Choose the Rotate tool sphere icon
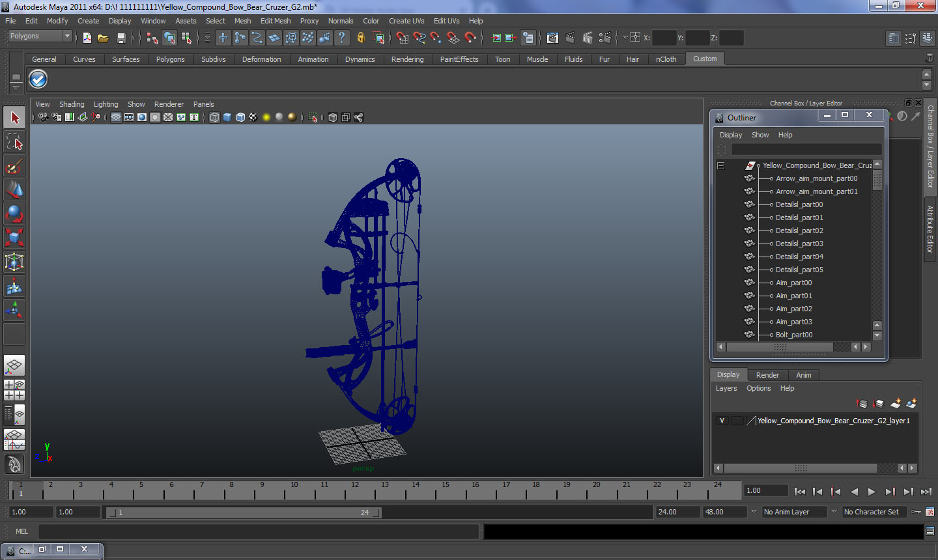 tap(14, 214)
